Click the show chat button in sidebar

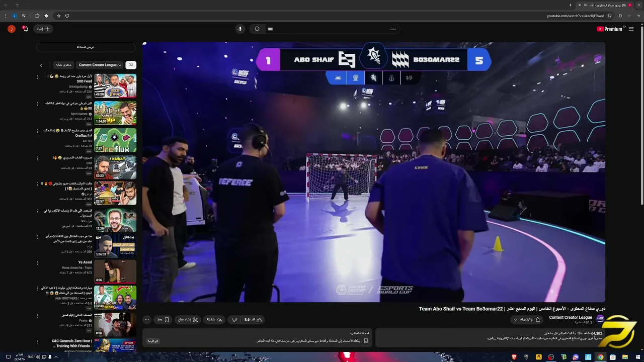[86, 47]
